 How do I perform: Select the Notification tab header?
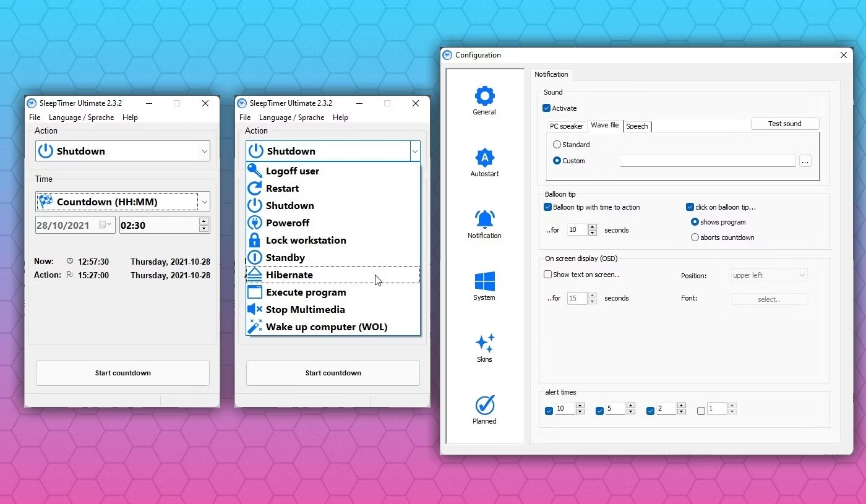tap(551, 74)
